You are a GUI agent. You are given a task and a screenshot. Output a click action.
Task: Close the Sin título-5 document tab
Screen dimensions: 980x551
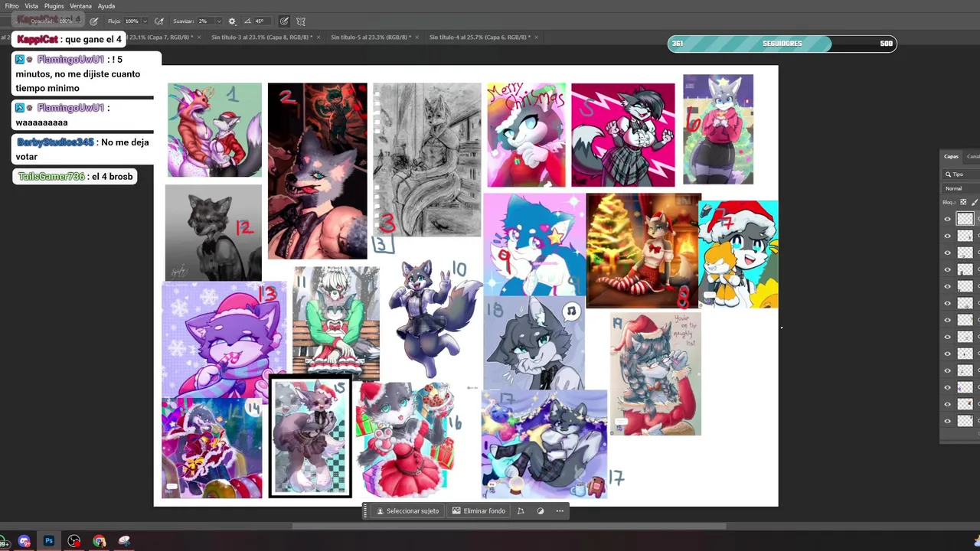tap(418, 37)
